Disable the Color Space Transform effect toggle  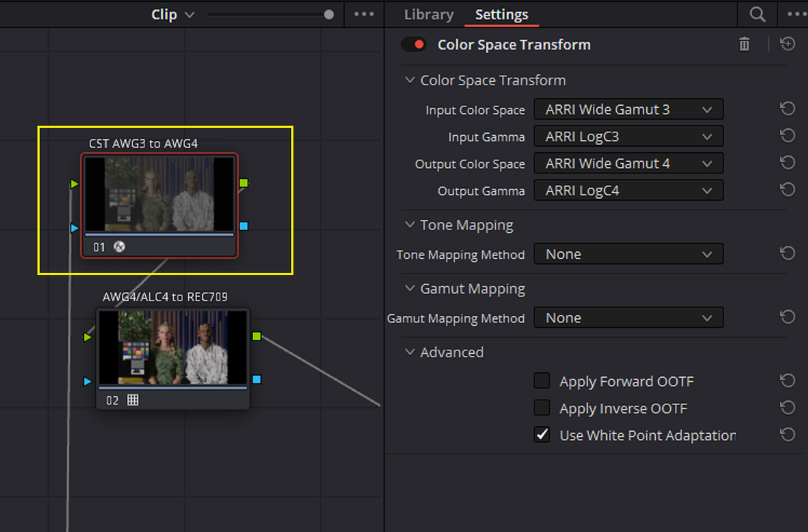414,45
